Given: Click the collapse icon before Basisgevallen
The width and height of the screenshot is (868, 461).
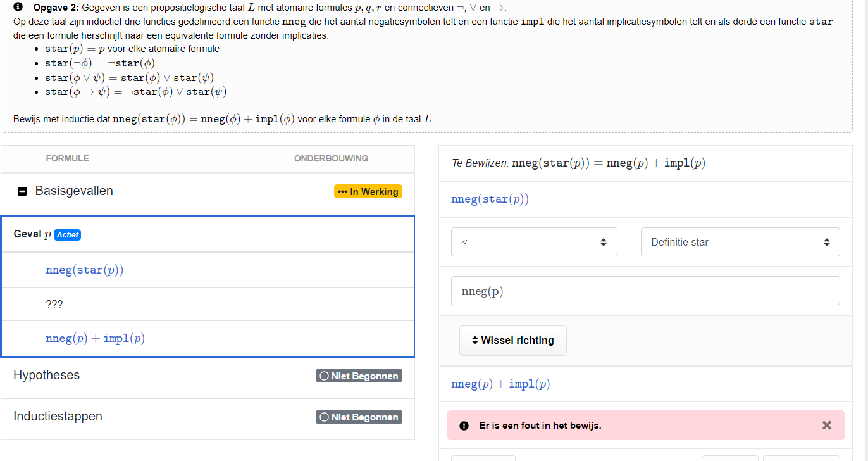Looking at the screenshot, I should 22,191.
